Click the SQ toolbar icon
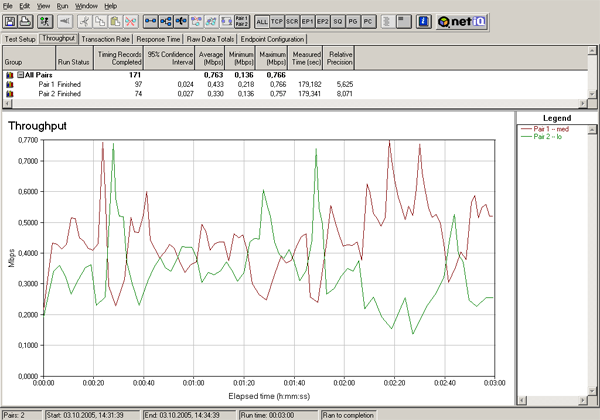Screen dimensions: 600x420 [337, 21]
